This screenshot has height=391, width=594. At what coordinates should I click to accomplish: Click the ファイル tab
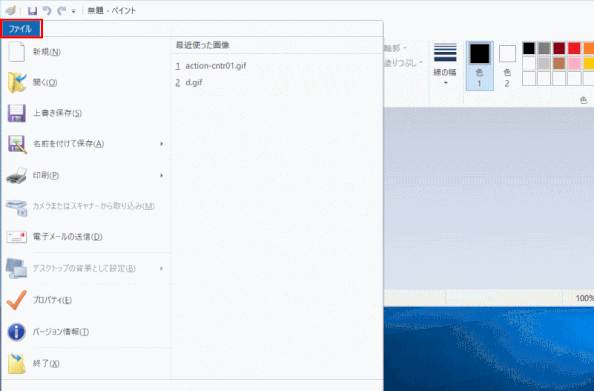21,29
